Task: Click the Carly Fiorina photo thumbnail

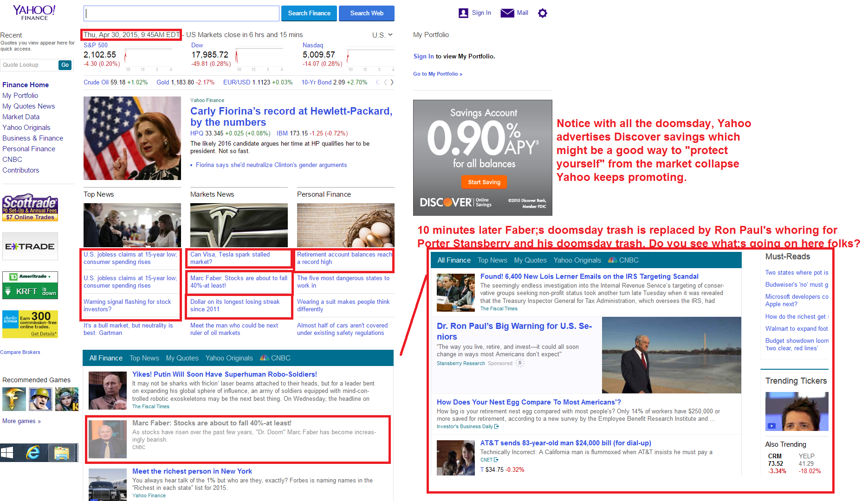Action: pyautogui.click(x=132, y=138)
